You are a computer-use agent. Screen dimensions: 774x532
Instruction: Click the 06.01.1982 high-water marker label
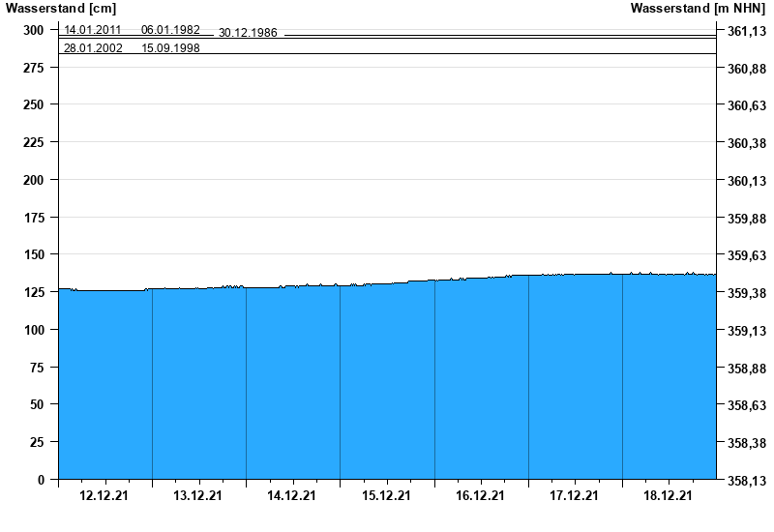click(170, 30)
